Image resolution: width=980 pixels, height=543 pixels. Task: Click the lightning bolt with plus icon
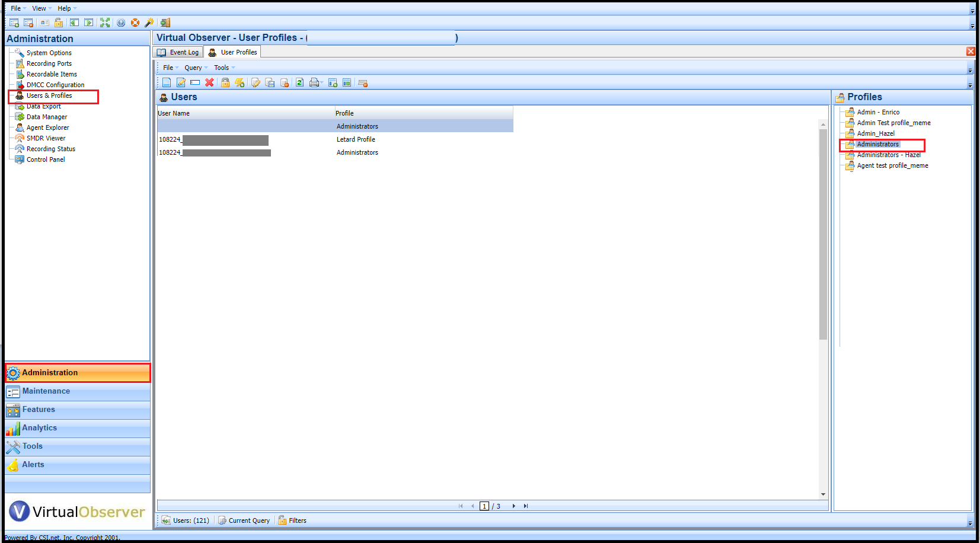(x=240, y=82)
